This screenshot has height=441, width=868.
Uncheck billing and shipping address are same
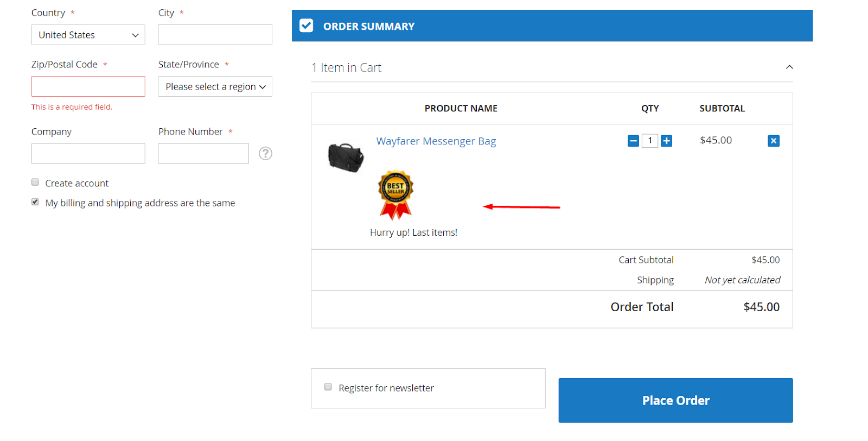[35, 202]
